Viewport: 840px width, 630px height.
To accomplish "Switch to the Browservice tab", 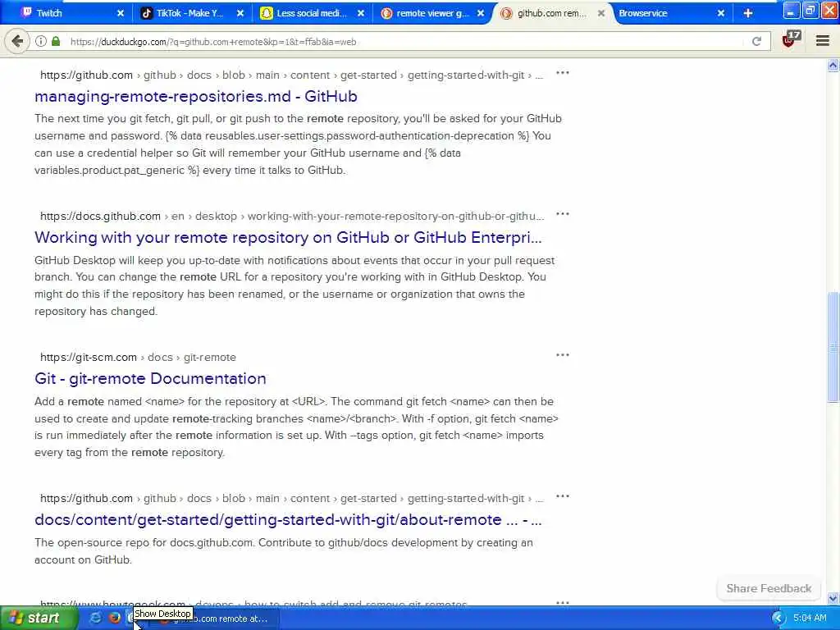I will tap(671, 13).
